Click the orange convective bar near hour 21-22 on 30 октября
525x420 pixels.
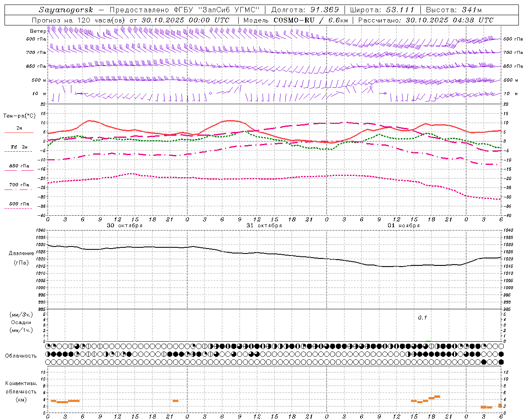[x=176, y=401]
